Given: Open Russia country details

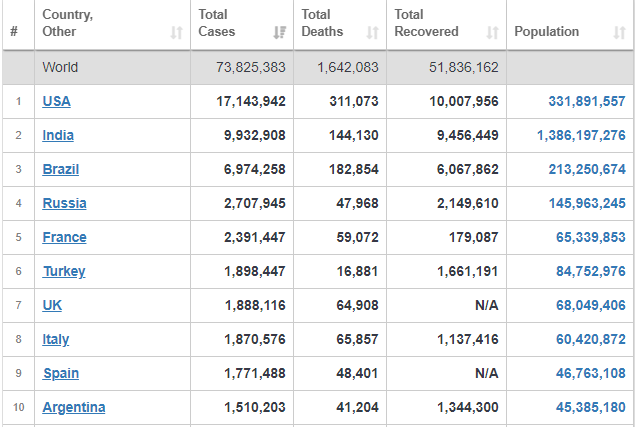Looking at the screenshot, I should coord(64,203).
